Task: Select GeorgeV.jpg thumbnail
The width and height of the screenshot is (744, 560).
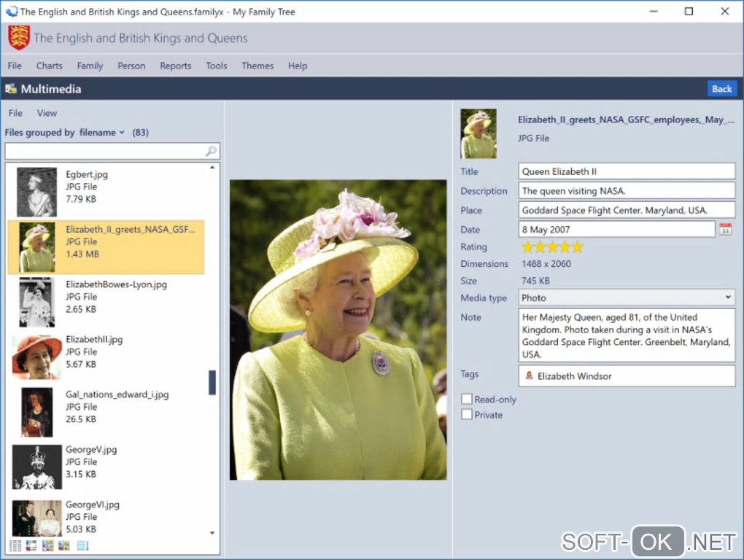Action: (x=36, y=467)
